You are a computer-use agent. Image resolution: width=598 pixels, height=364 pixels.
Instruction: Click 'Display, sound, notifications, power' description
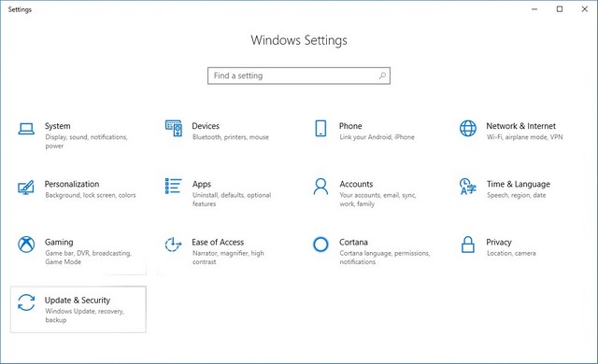pyautogui.click(x=86, y=141)
